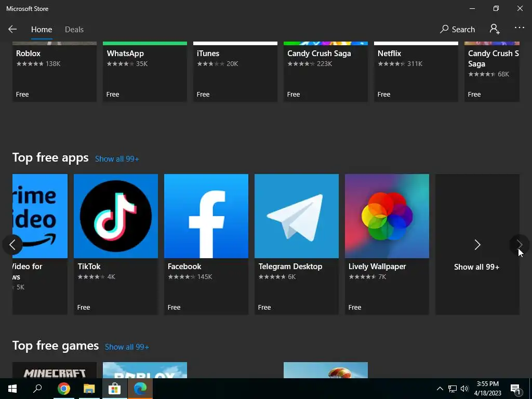Viewport: 532px width, 399px height.
Task: Click the Show all 99+ tile text
Action: click(477, 267)
